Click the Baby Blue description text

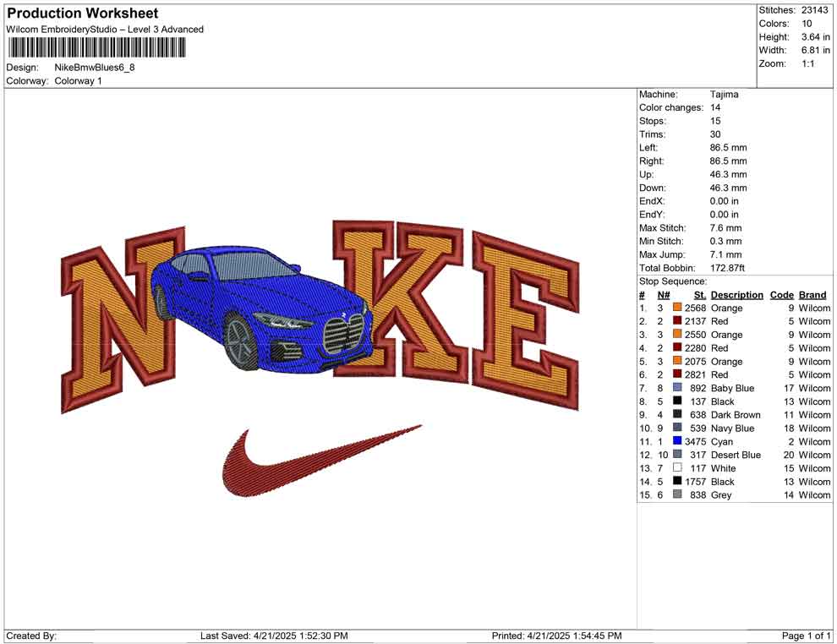[732, 388]
